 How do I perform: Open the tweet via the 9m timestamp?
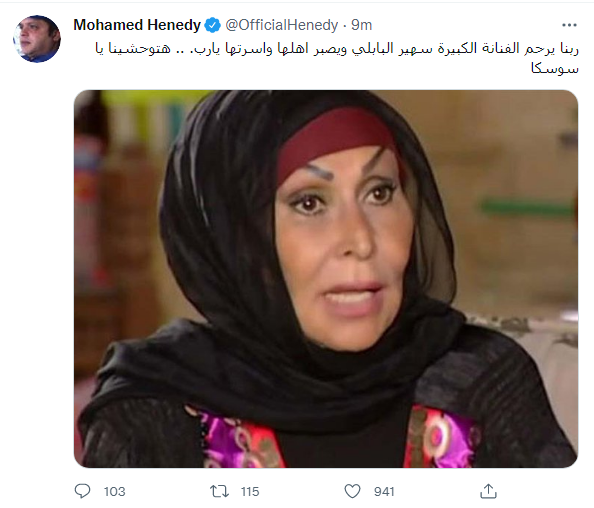361,25
